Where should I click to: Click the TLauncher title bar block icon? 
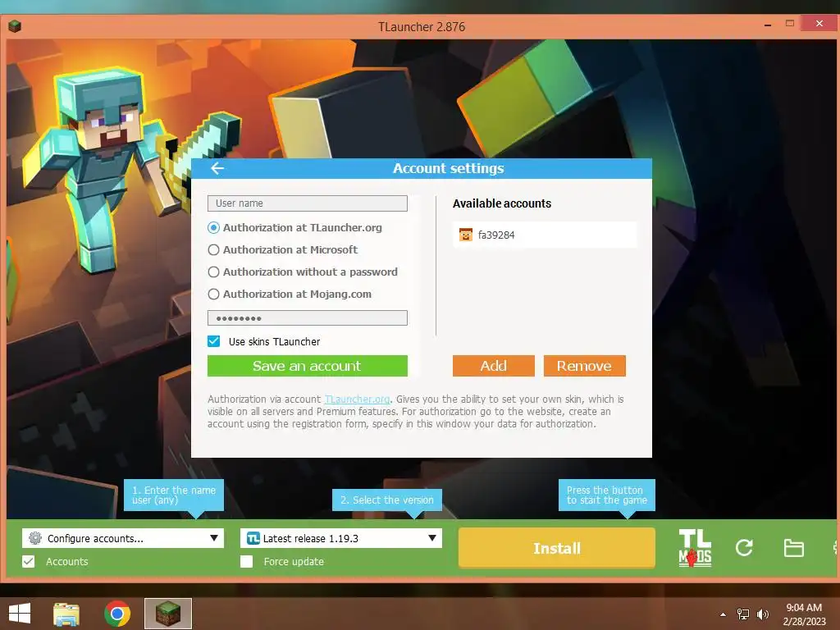(x=15, y=25)
